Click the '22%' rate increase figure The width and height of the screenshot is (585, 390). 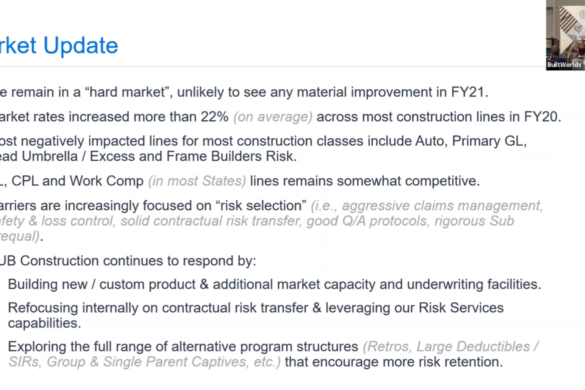pyautogui.click(x=215, y=117)
